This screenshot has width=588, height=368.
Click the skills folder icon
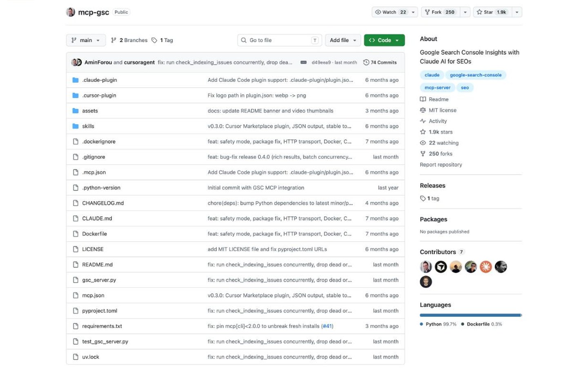pyautogui.click(x=75, y=126)
